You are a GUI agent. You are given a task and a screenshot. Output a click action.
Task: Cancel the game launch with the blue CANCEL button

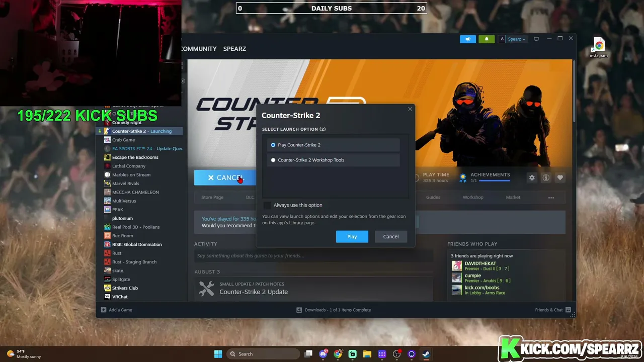click(x=225, y=177)
